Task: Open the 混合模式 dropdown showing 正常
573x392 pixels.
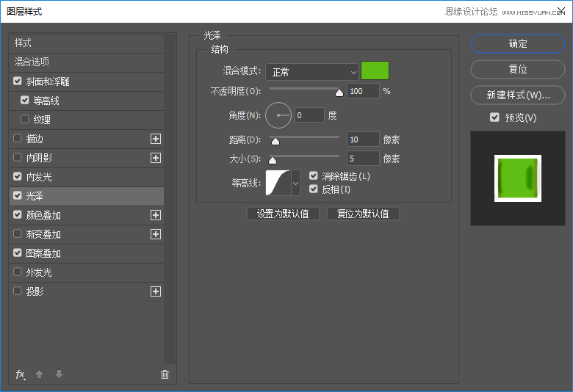Action: [311, 72]
